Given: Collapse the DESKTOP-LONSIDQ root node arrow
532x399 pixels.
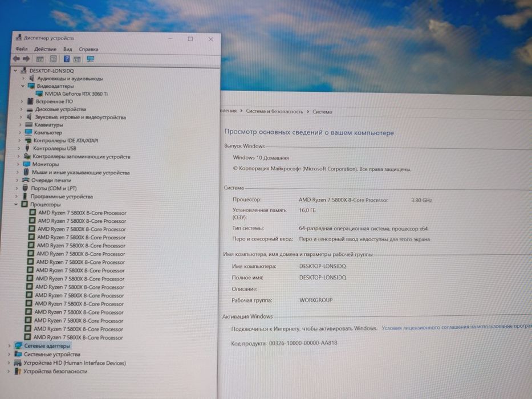Looking at the screenshot, I should click(x=15, y=71).
